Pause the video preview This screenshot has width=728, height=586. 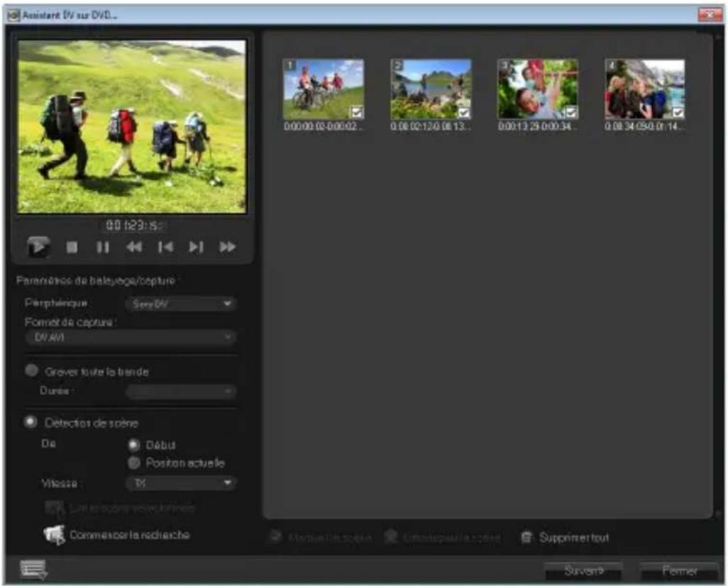point(102,245)
